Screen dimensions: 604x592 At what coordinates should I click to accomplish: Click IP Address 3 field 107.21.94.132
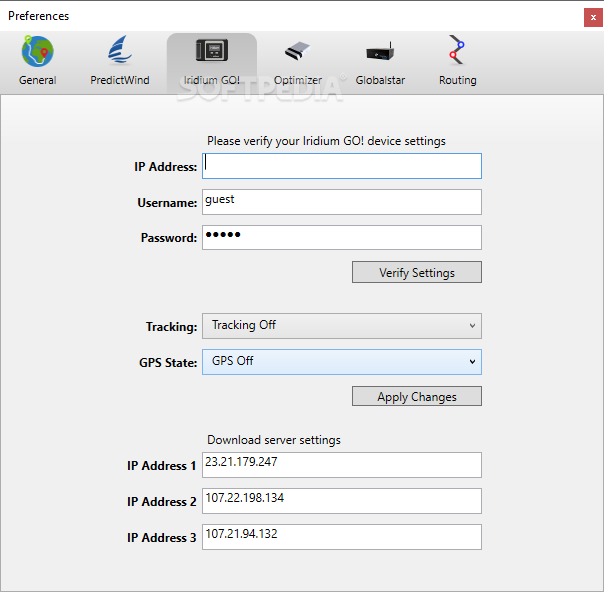coord(342,537)
